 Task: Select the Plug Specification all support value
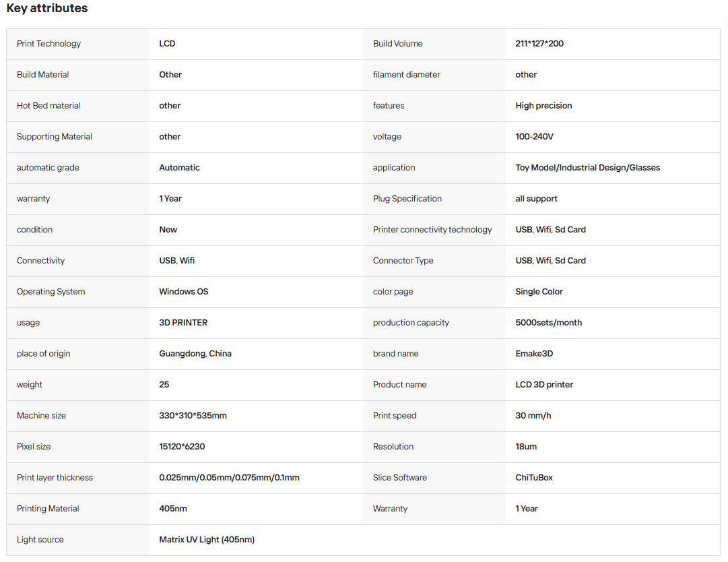tap(536, 199)
